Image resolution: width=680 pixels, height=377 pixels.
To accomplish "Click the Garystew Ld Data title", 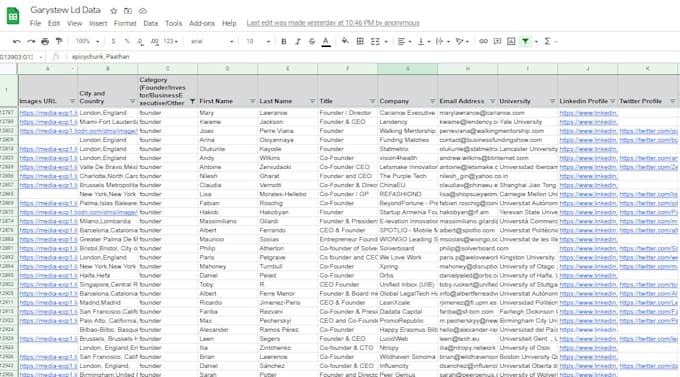I will [x=65, y=10].
